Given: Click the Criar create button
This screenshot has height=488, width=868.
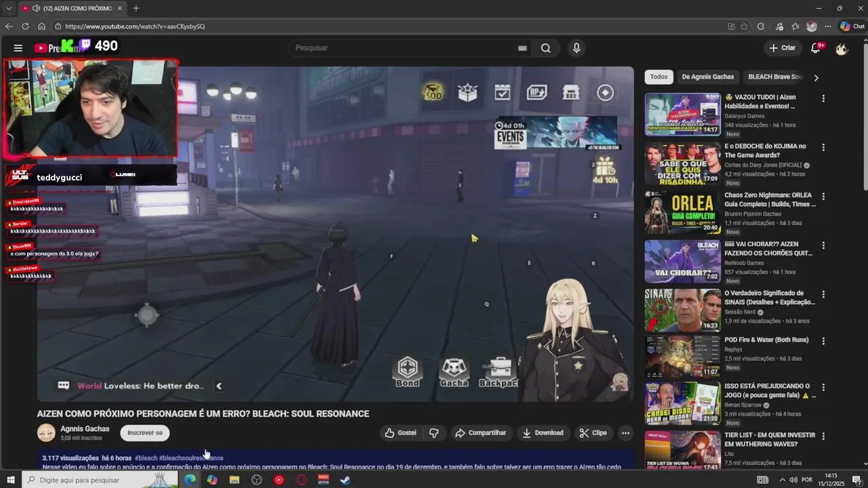Looking at the screenshot, I should coord(782,48).
